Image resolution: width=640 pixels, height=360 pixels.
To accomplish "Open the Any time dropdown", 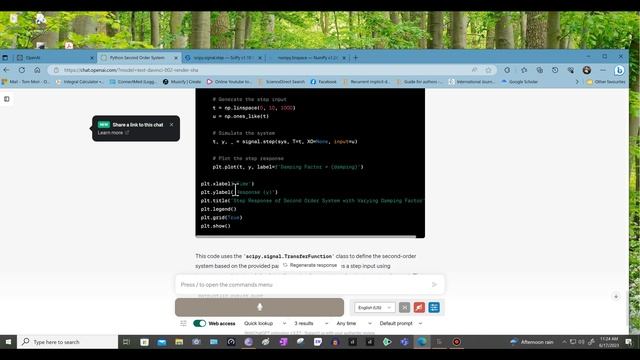I will [354, 323].
